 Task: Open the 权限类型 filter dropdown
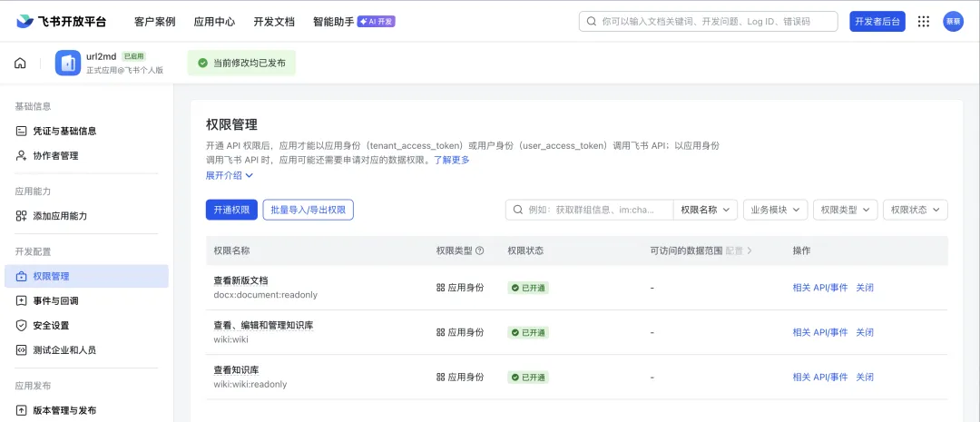point(845,210)
